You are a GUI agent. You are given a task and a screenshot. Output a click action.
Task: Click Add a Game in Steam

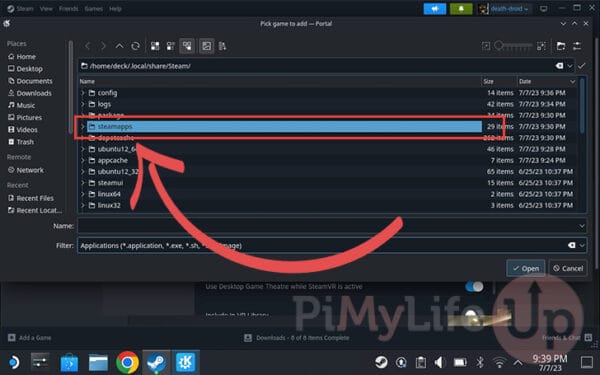pyautogui.click(x=30, y=338)
